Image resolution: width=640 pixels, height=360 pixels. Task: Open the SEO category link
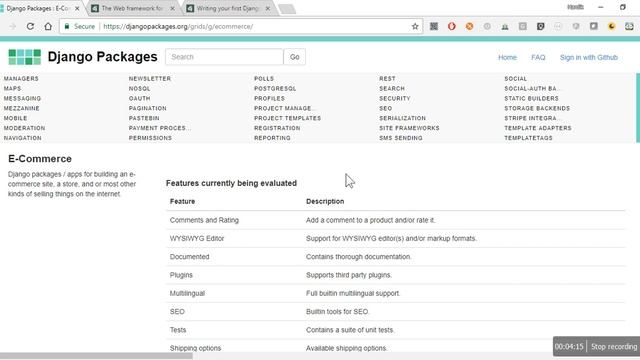click(386, 109)
